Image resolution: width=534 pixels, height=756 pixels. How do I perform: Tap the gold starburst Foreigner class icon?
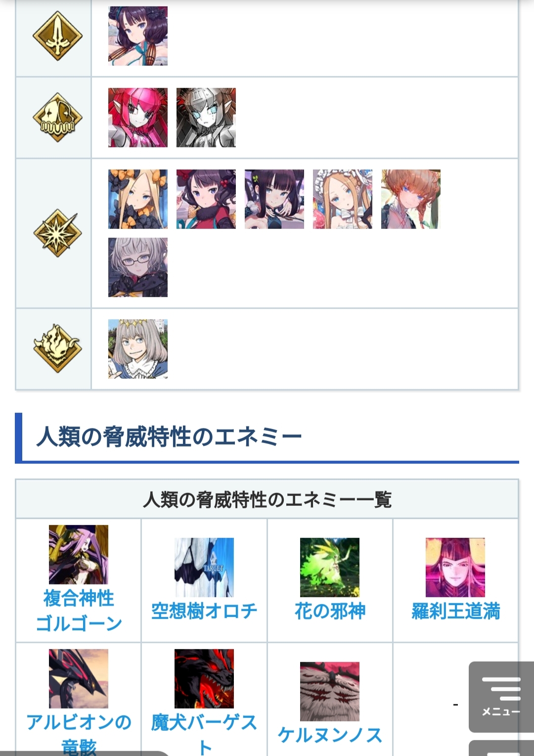click(57, 233)
